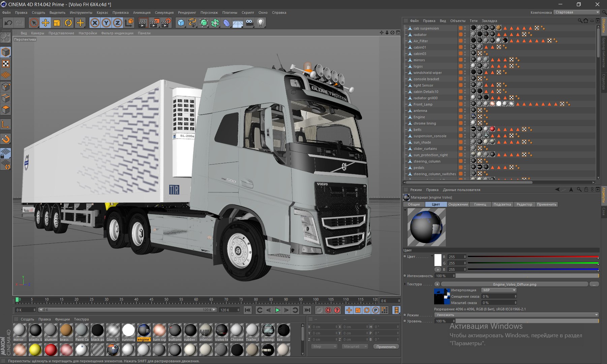Viewport: 607px width, 364px height.
Task: Toggle Цвет channel animation dot
Action: [x=405, y=256]
